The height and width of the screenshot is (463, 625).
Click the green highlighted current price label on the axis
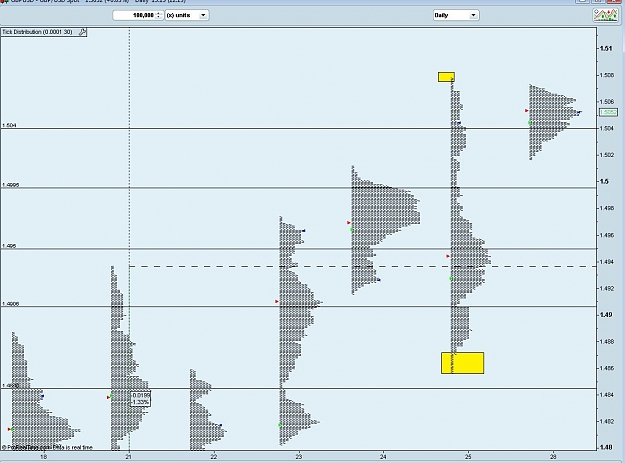[608, 112]
